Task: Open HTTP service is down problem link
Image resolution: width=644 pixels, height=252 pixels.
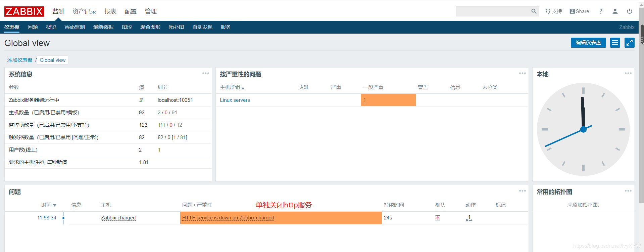Action: [x=228, y=218]
